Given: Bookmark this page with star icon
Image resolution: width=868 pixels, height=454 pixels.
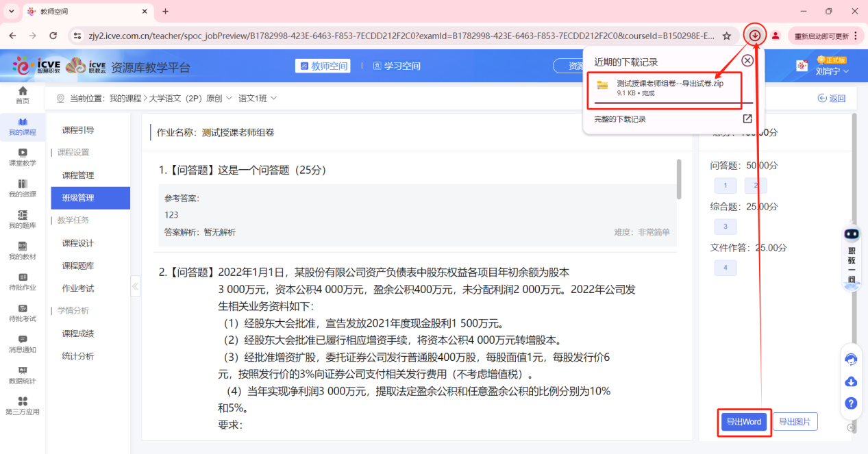Looking at the screenshot, I should pyautogui.click(x=727, y=36).
